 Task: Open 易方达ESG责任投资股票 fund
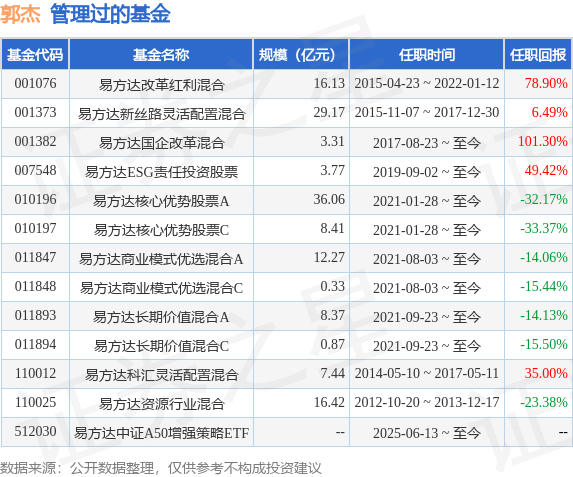162,172
